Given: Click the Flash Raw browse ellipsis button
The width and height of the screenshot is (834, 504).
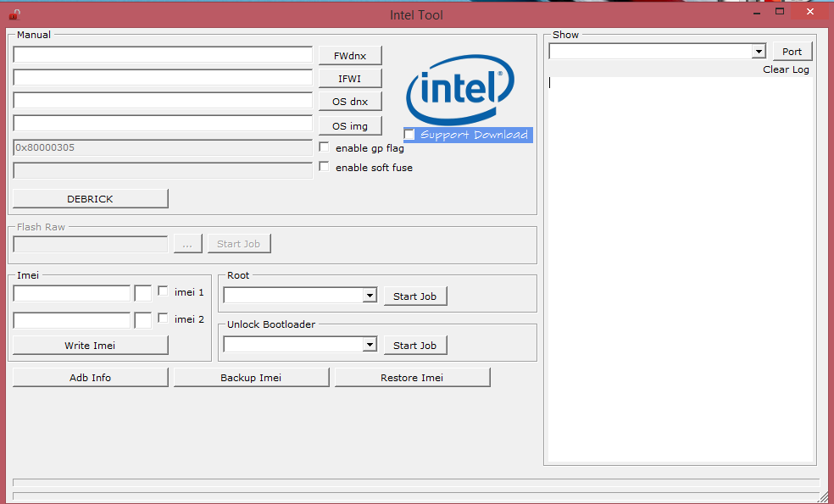Looking at the screenshot, I should [x=188, y=244].
